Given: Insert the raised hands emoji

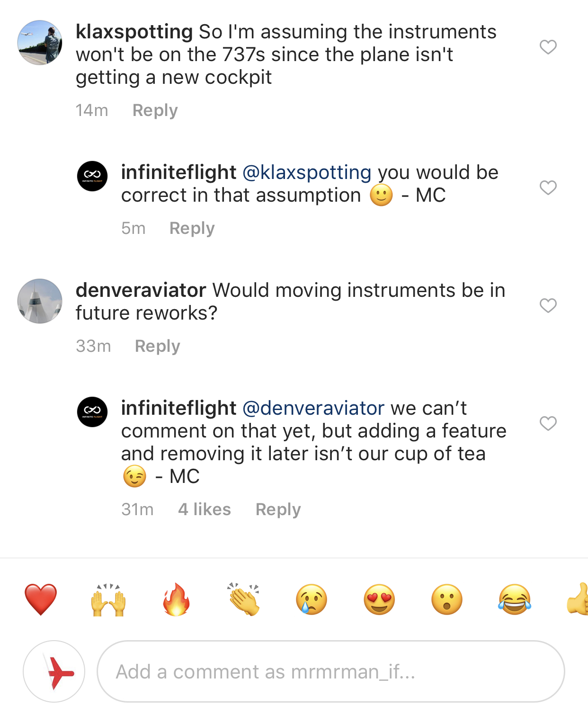Looking at the screenshot, I should coord(108,599).
